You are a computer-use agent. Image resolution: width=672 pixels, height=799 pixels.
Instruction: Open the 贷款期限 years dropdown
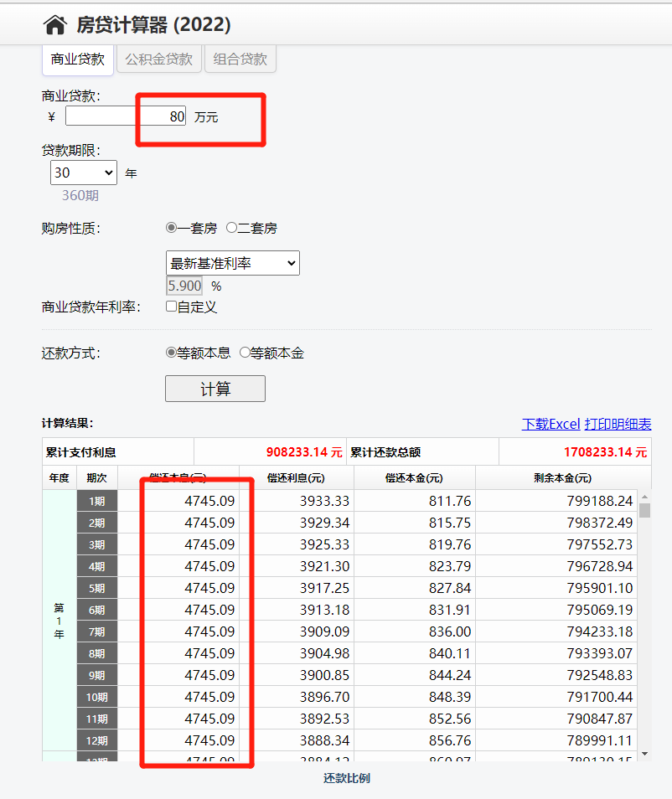[84, 173]
